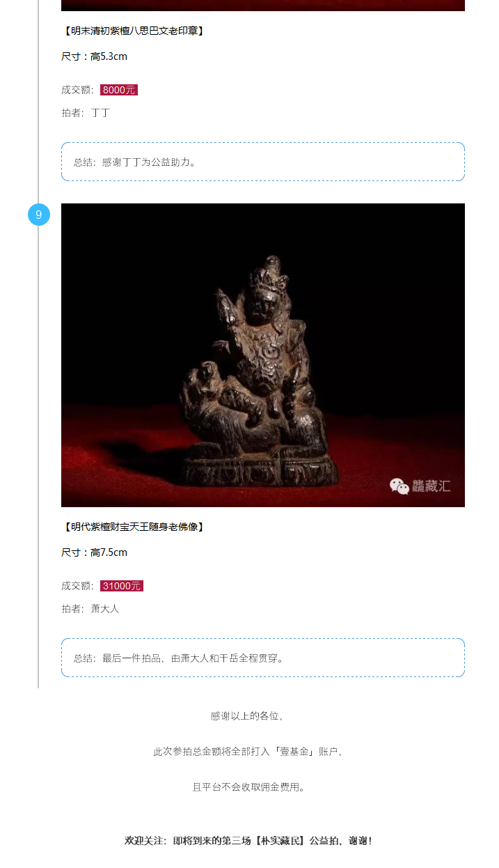
Task: Click summary box about 萧大人和干岳
Action: (x=263, y=658)
